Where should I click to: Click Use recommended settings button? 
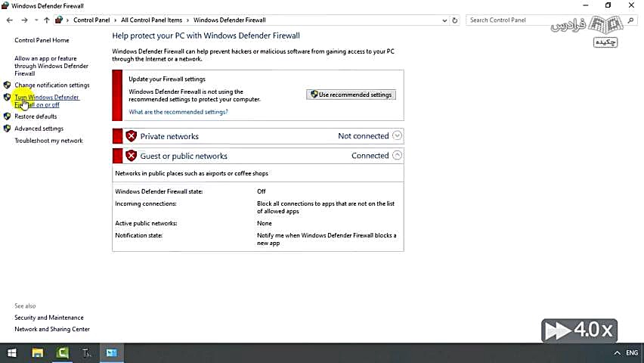coord(351,95)
